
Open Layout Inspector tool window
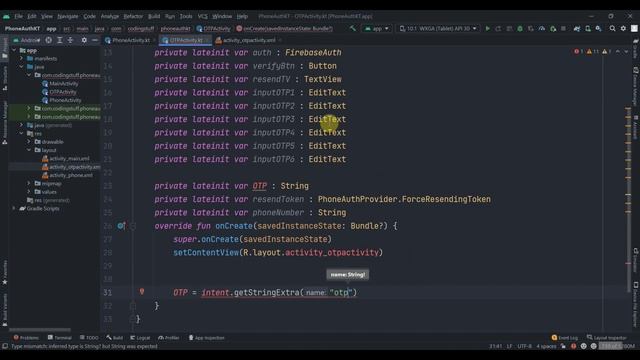pyautogui.click(x=607, y=338)
